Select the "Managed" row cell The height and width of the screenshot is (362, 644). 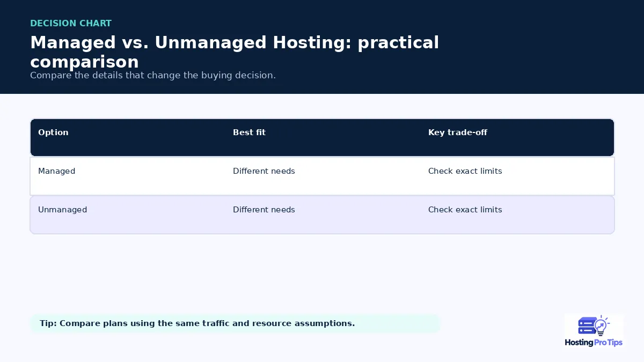[56, 171]
